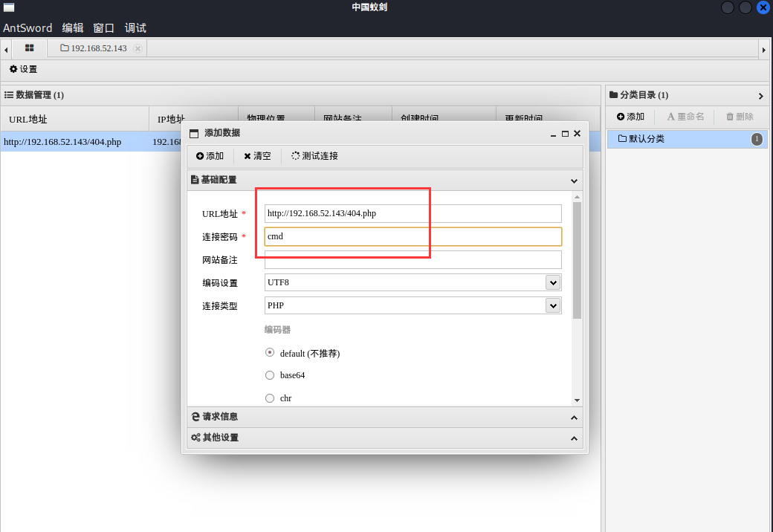Click the 分类目录 folder icon
773x532 pixels.
tap(614, 94)
